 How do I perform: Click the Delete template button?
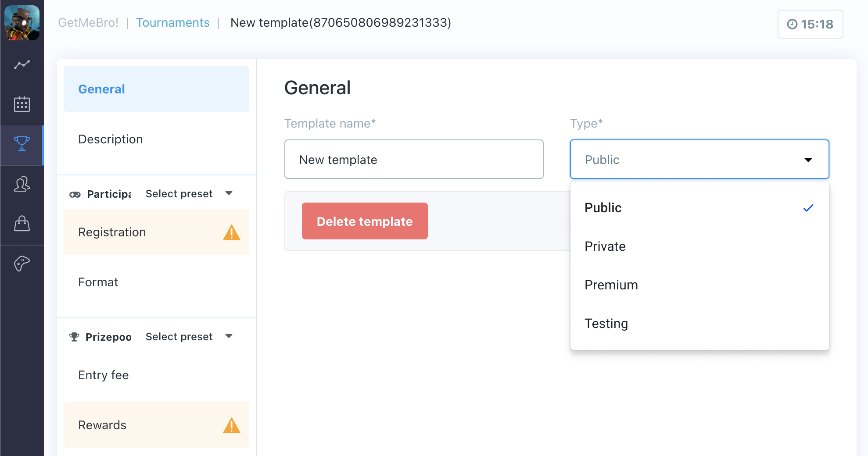point(365,221)
